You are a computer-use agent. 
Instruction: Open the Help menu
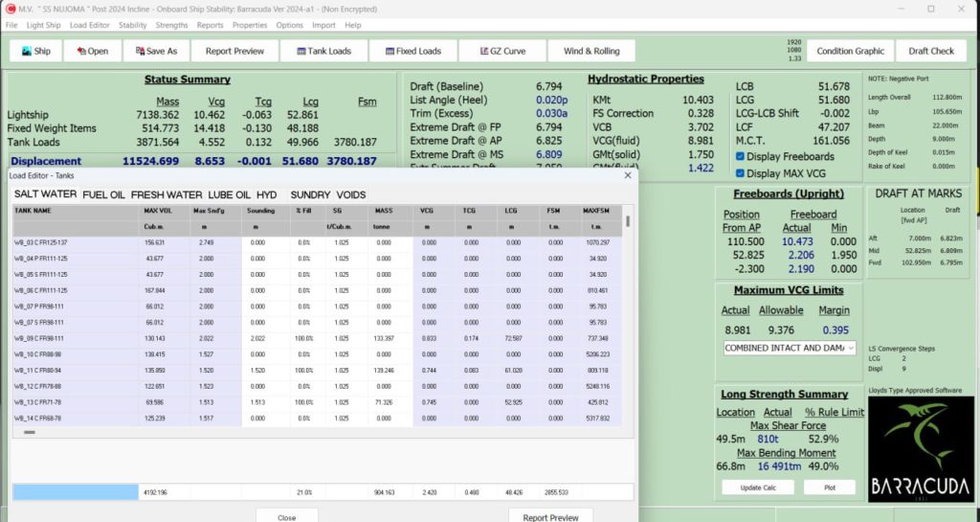point(352,25)
